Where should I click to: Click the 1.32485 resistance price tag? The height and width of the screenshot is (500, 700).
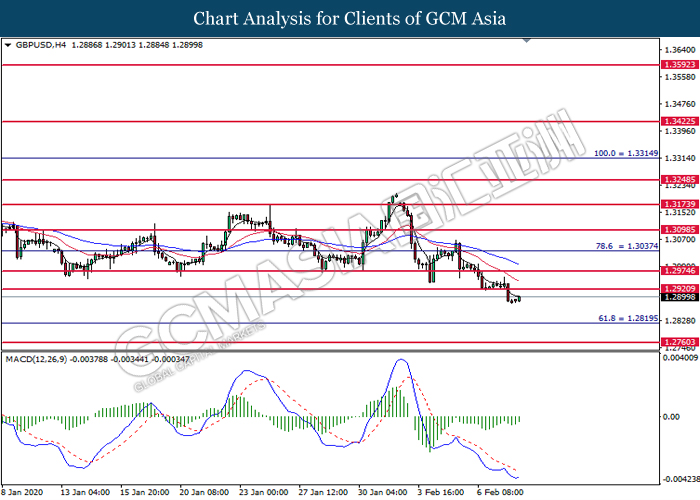678,180
